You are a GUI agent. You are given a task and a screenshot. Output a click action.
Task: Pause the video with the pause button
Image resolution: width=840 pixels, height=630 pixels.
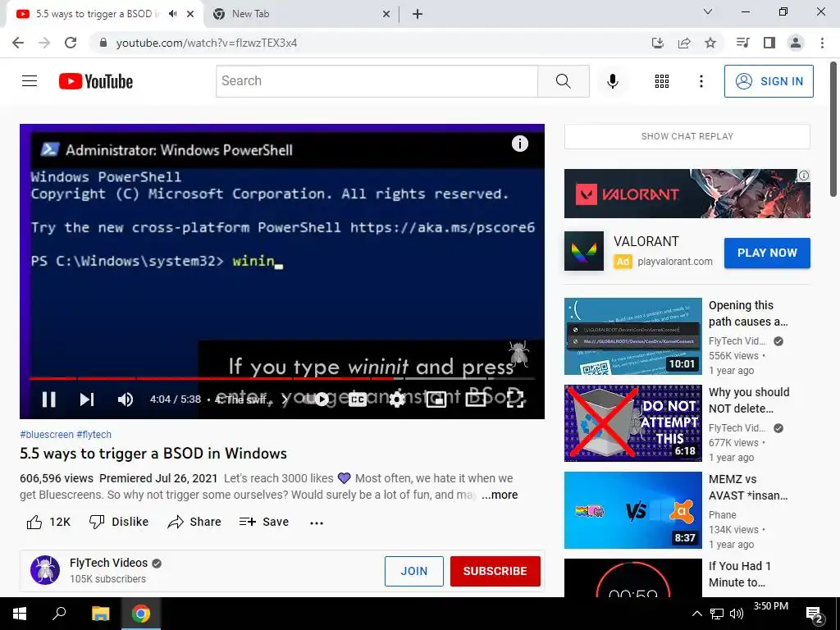click(x=48, y=399)
